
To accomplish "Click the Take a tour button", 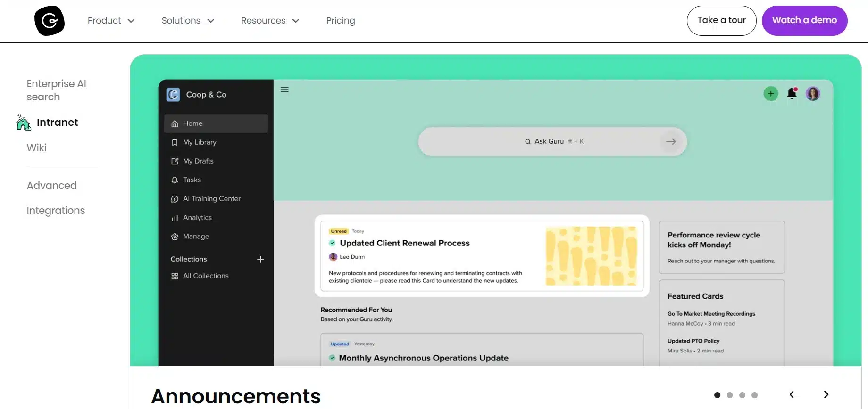I will (721, 20).
